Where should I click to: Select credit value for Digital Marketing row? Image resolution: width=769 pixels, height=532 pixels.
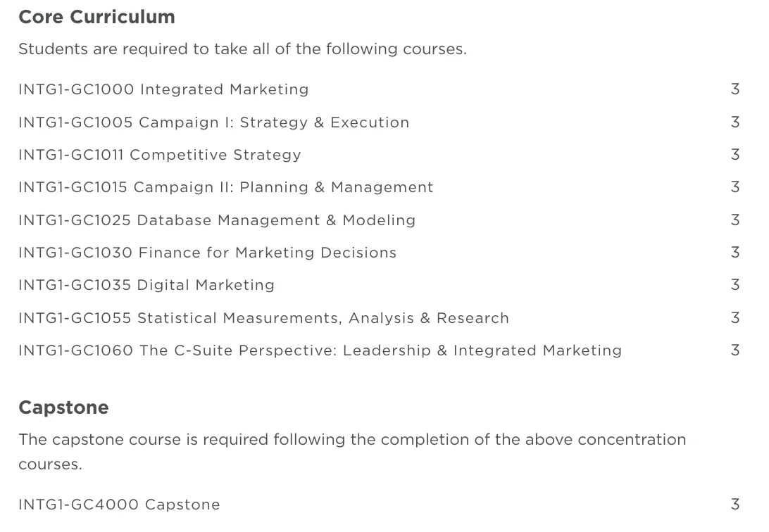pyautogui.click(x=735, y=285)
